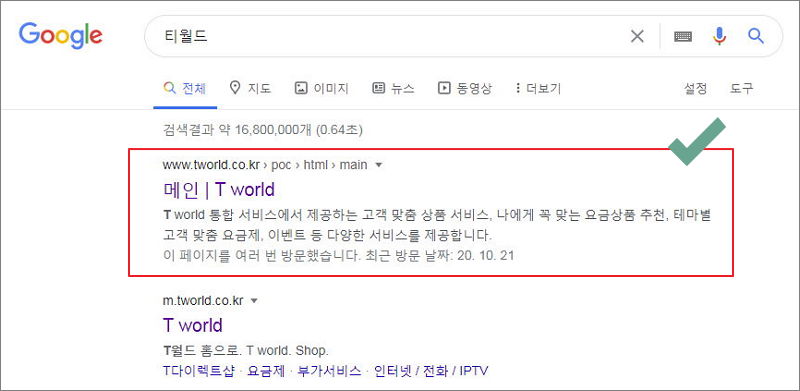Click the 검색결과 약 16,800,000개 result count
The width and height of the screenshot is (800, 391).
pyautogui.click(x=263, y=130)
